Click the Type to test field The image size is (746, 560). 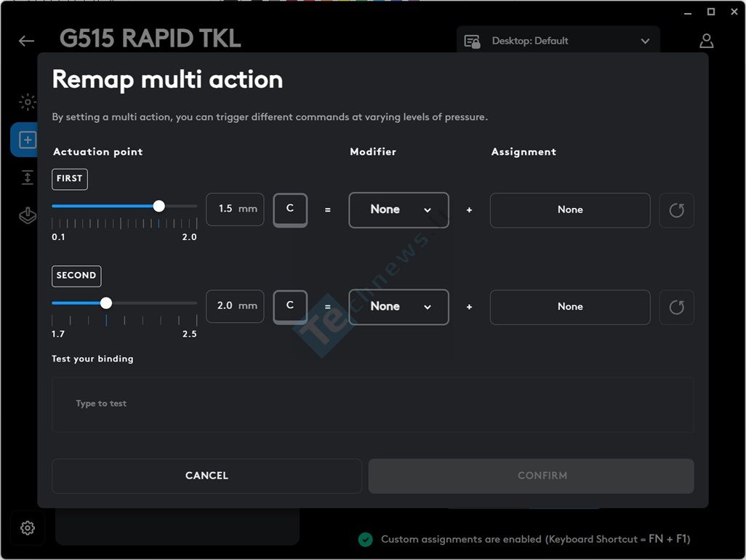[372, 404]
